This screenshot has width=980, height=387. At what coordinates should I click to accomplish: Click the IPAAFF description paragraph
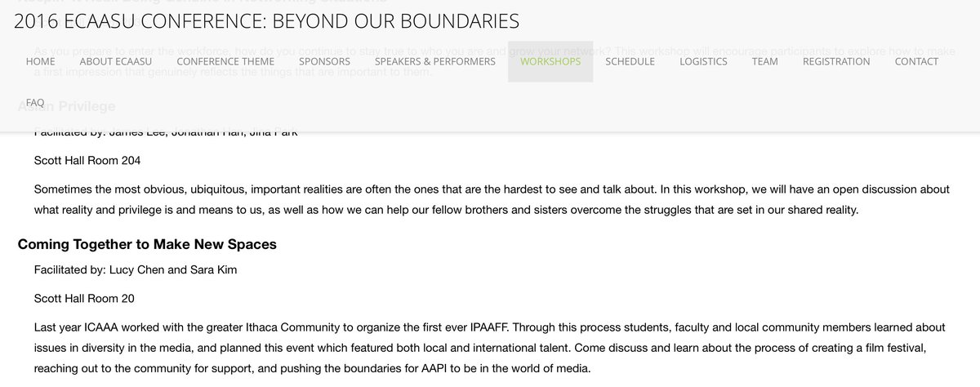pyautogui.click(x=490, y=348)
